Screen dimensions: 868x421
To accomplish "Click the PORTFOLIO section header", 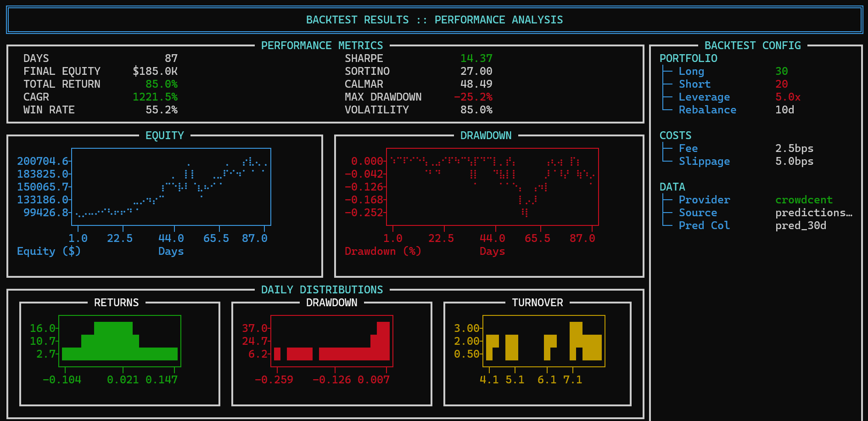I will tap(688, 58).
